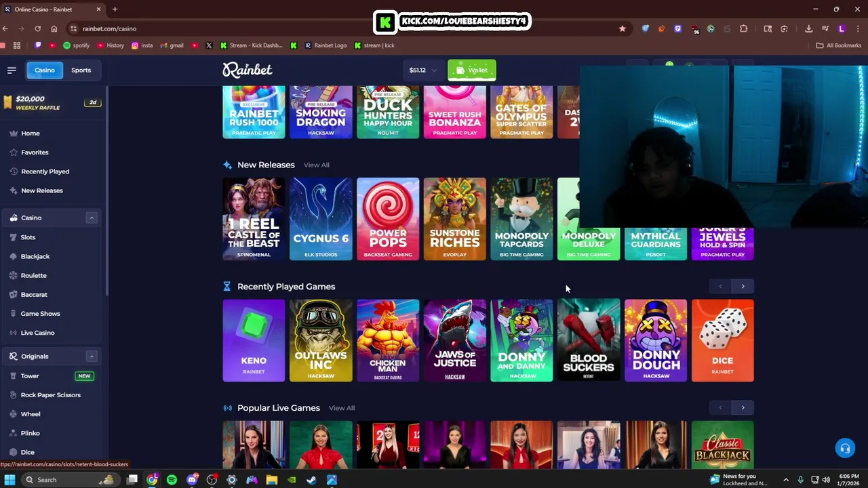Open Steam from the Windows taskbar
868x488 pixels.
[x=311, y=480]
